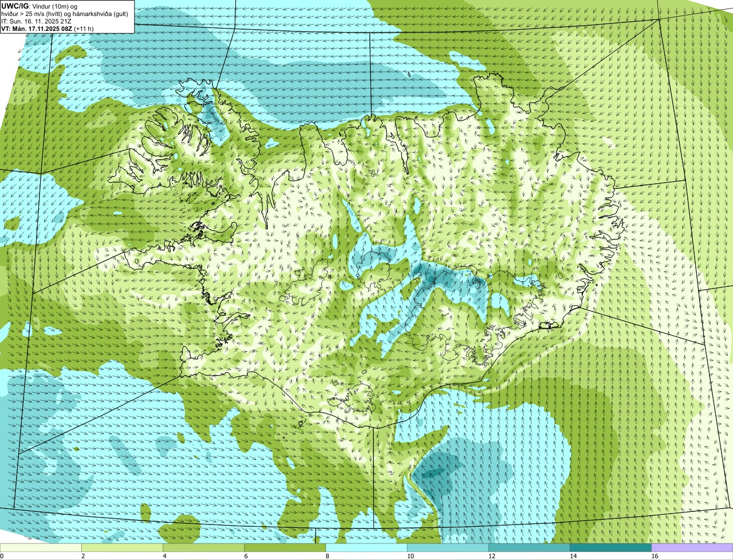Click the light cyan 8–10 m/s legend swatch
Viewport: 733px width, 560px height.
(366, 548)
